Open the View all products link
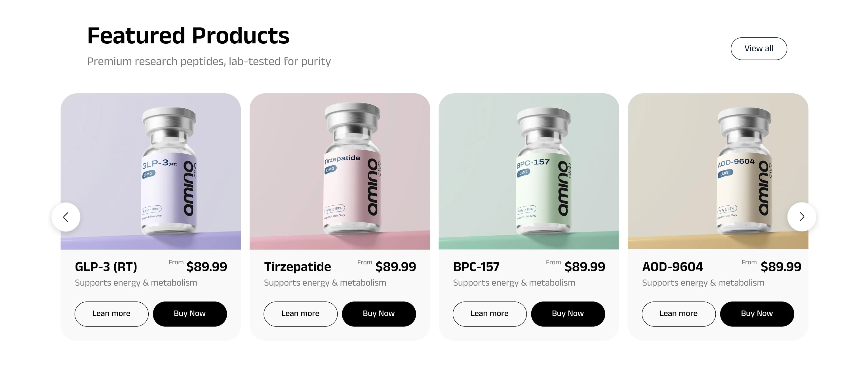868x367 pixels. pos(759,48)
